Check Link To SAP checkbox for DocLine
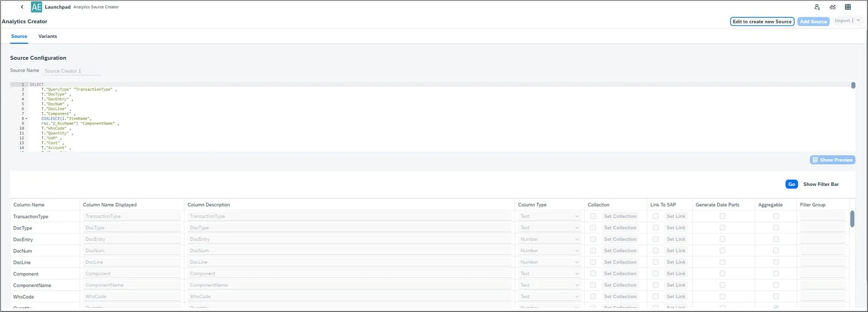The image size is (868, 312). 655,262
